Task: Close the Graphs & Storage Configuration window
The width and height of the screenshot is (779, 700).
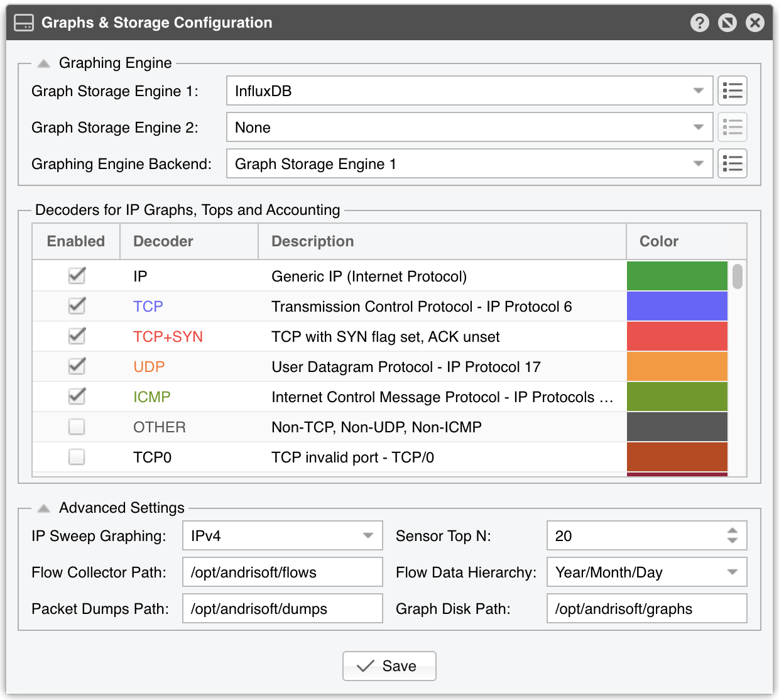Action: click(x=754, y=23)
